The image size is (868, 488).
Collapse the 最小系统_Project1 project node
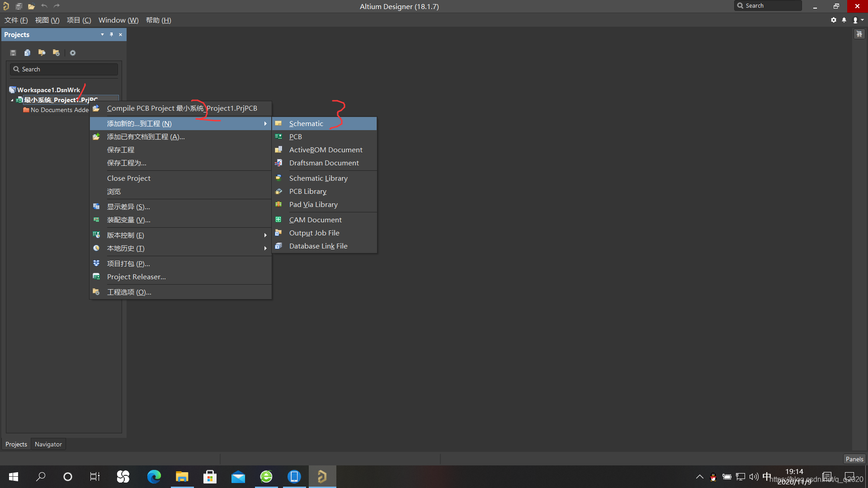click(x=12, y=100)
